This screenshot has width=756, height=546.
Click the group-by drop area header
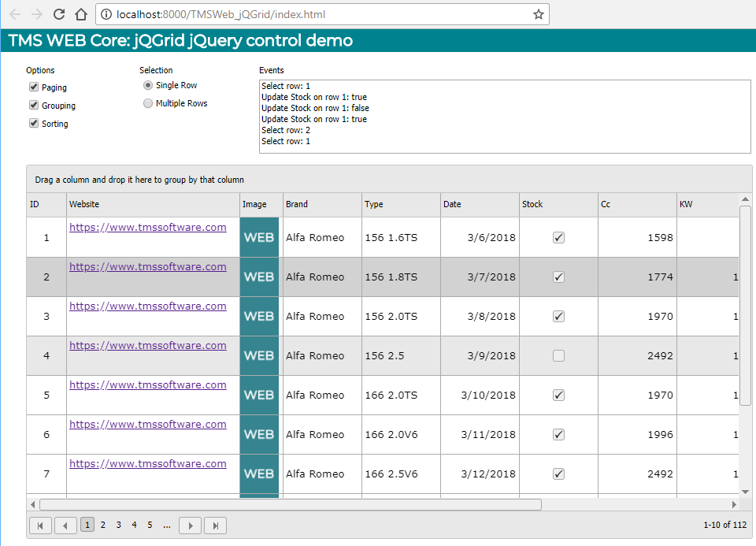point(389,180)
